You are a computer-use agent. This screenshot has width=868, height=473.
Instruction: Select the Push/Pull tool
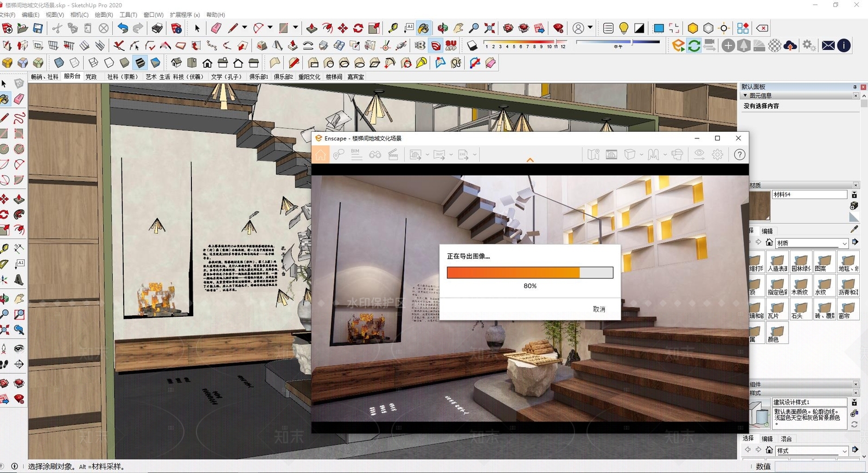pyautogui.click(x=312, y=28)
